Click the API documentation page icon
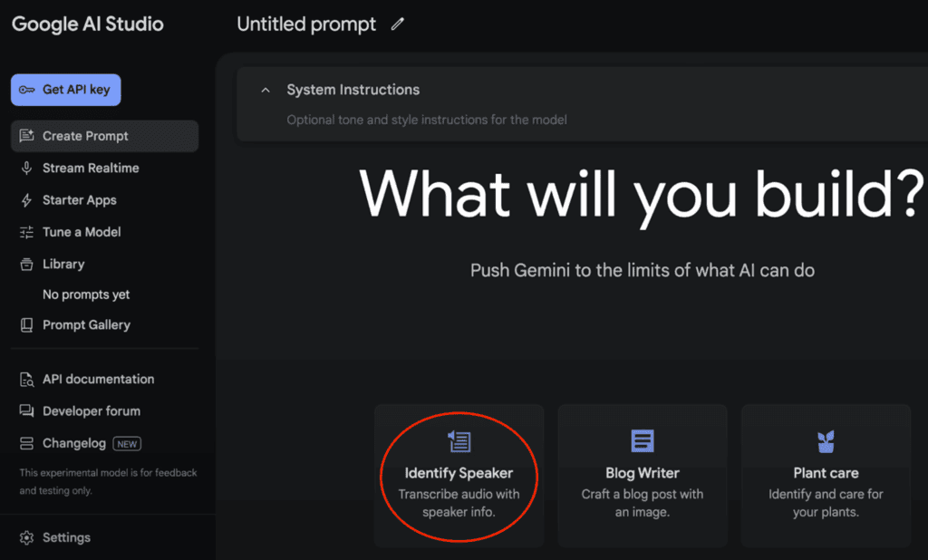This screenshot has height=560, width=928. (x=26, y=380)
